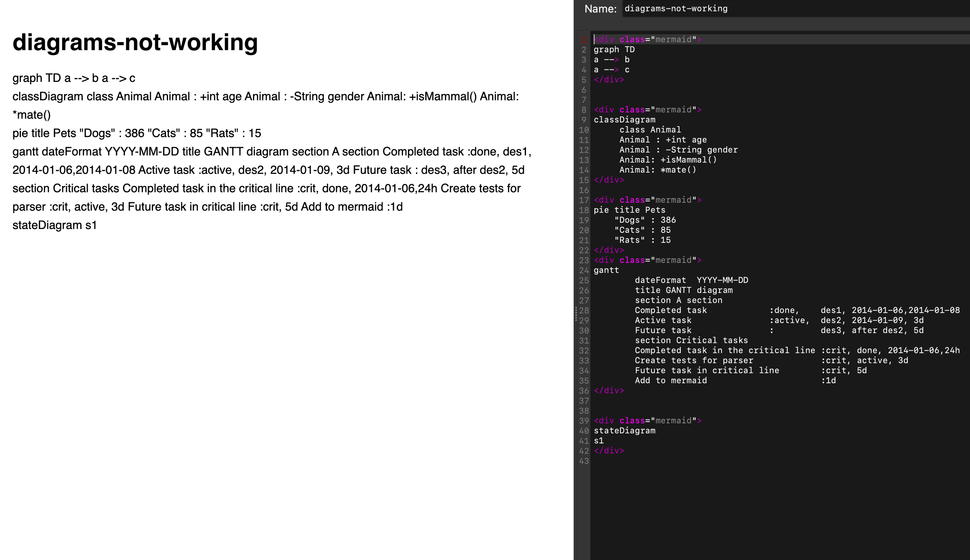This screenshot has width=970, height=560.
Task: Click the closing div tag on line 42
Action: [609, 451]
